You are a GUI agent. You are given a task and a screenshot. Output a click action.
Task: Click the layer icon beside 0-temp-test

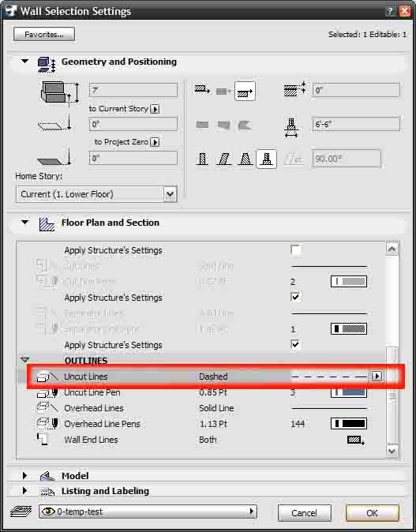(x=21, y=511)
